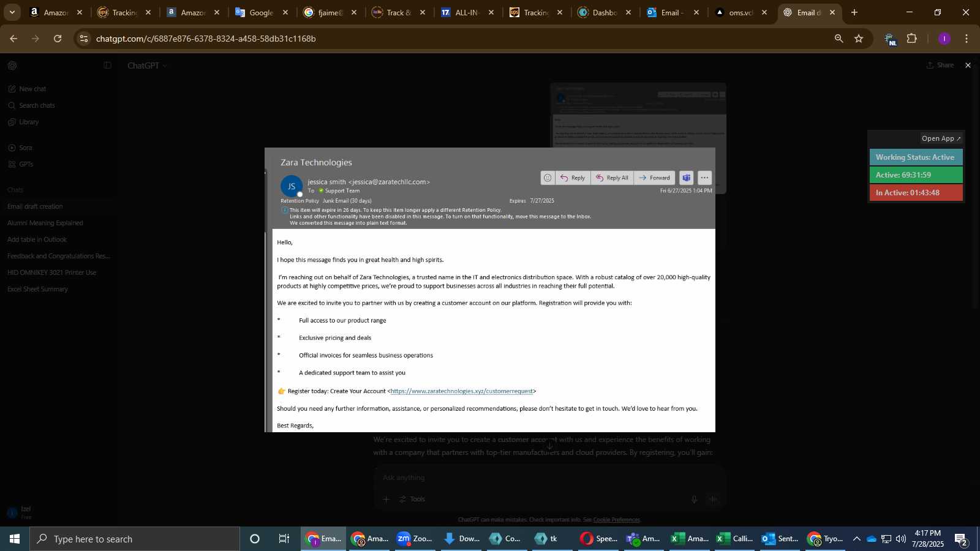Click Open App in the tracker widget

(941, 138)
